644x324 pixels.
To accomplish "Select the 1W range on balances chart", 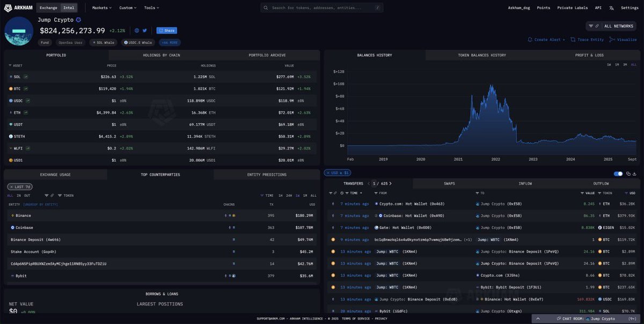I will 609,64.
